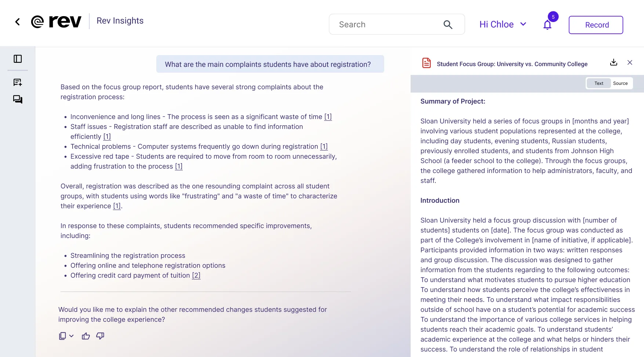This screenshot has width=644, height=357.
Task: Click the notification count badge 5
Action: [553, 17]
